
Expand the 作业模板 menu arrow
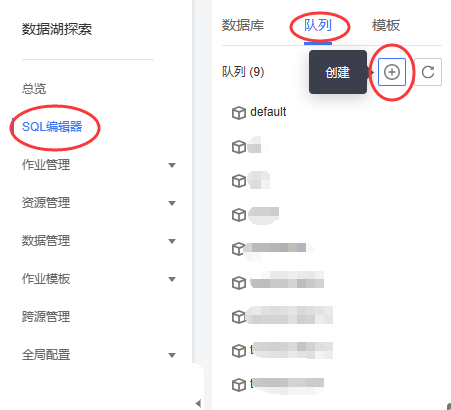pyautogui.click(x=172, y=279)
